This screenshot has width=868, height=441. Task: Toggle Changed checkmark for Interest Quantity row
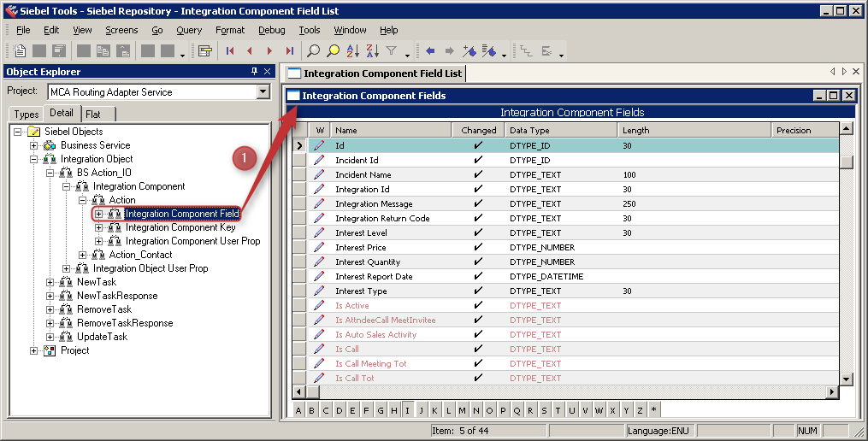(x=478, y=262)
